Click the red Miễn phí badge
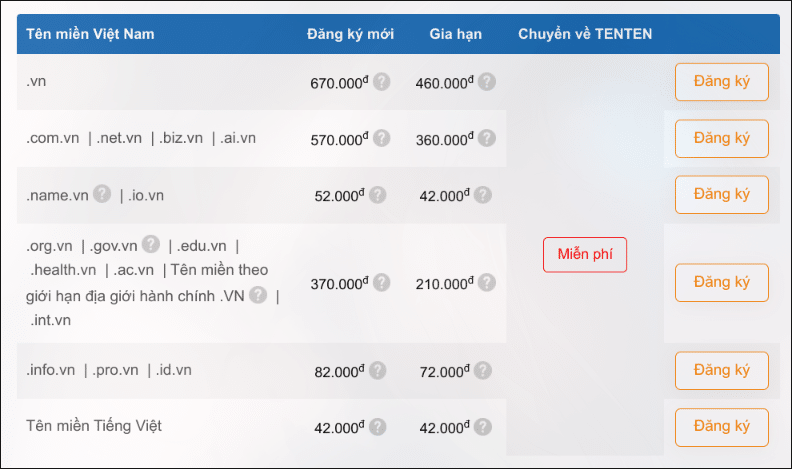792x469 pixels. (x=585, y=254)
